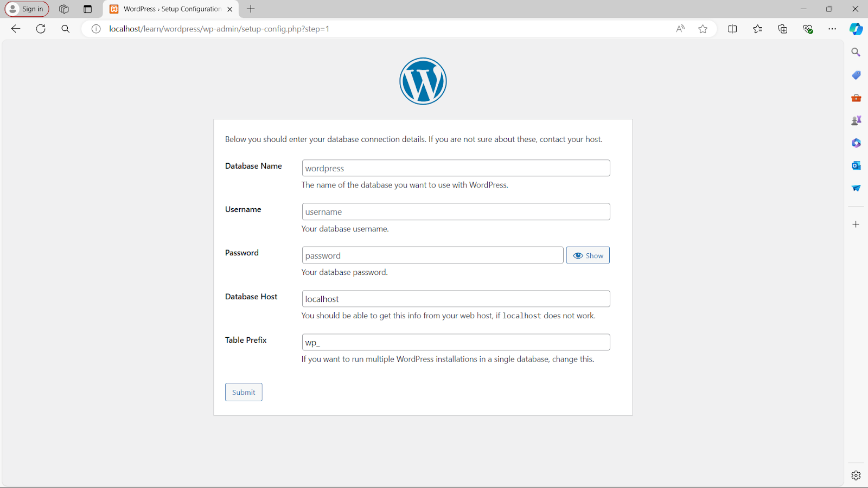Click the WordPress logo
The width and height of the screenshot is (868, 488).
pyautogui.click(x=423, y=81)
